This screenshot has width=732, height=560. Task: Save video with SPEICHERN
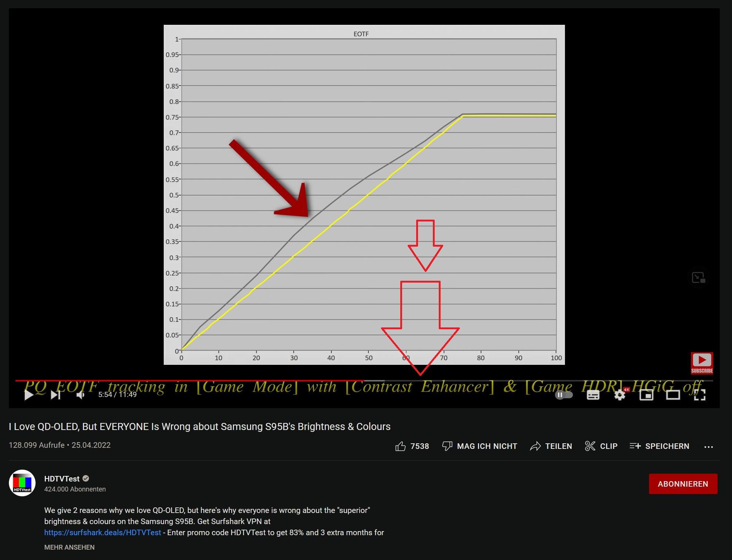(659, 446)
